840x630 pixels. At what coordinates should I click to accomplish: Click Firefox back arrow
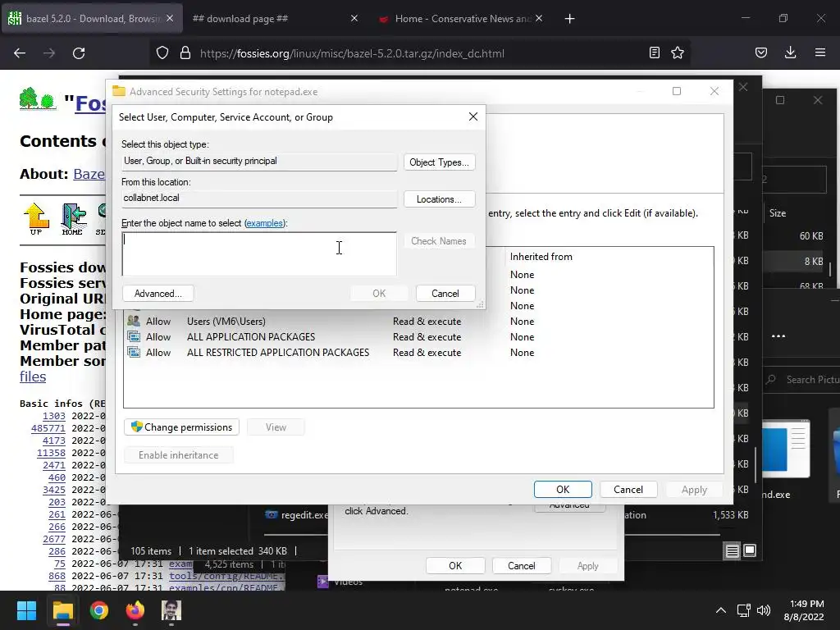20,53
